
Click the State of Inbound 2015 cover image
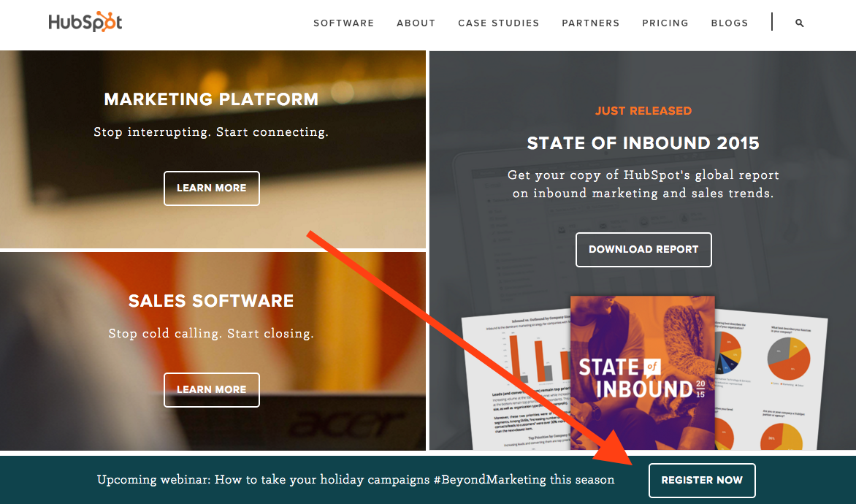coord(643,373)
